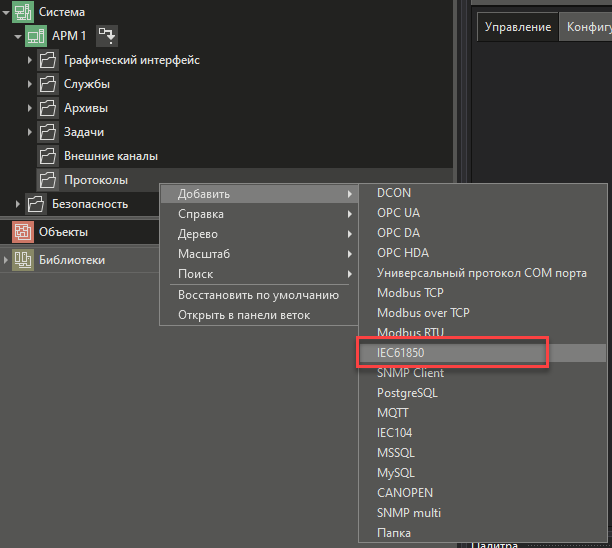The width and height of the screenshot is (612, 548).
Task: Click Восстановить по умолчанию menu entry
Action: (x=258, y=295)
